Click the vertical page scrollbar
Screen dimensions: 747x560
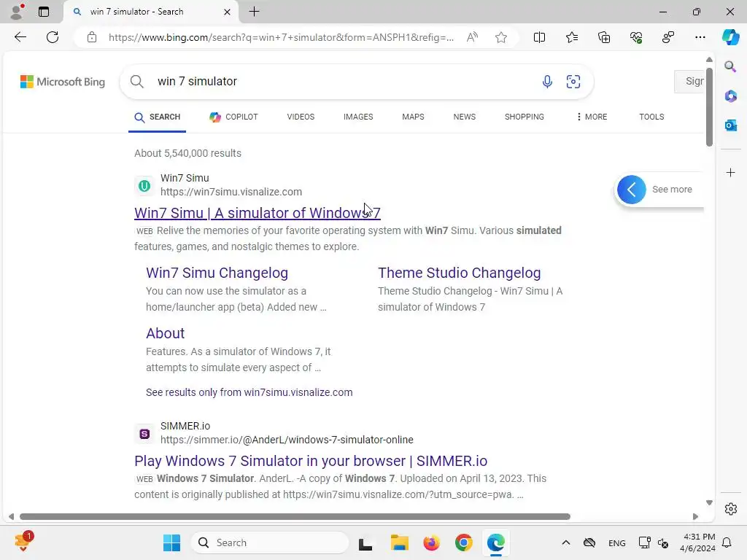click(709, 107)
